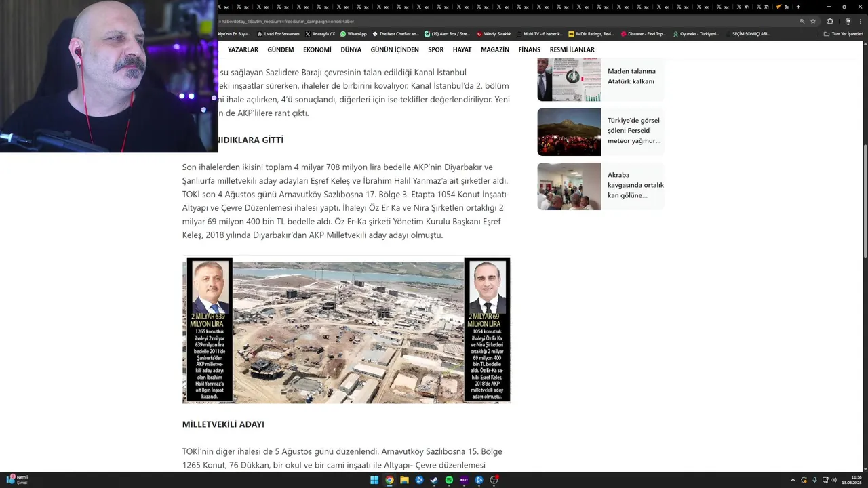The image size is (868, 488).
Task: Click the microphone tray icon
Action: [x=814, y=480]
